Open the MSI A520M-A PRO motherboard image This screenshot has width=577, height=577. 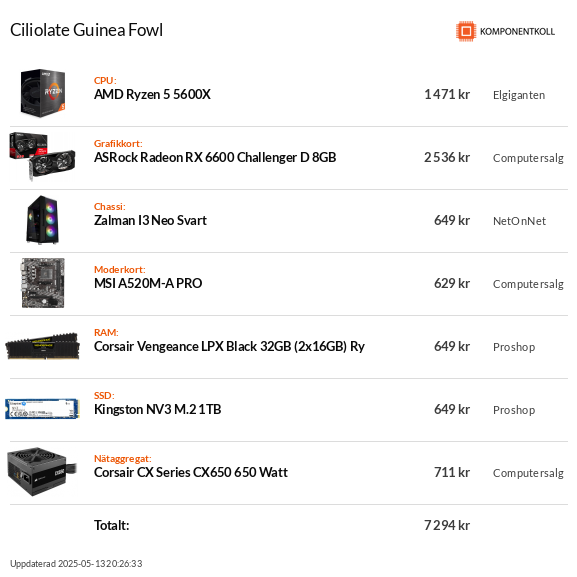pos(43,283)
